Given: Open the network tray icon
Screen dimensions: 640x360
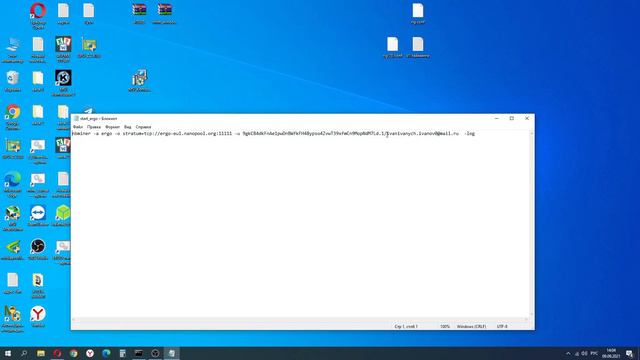Looking at the screenshot, I should click(x=577, y=353).
